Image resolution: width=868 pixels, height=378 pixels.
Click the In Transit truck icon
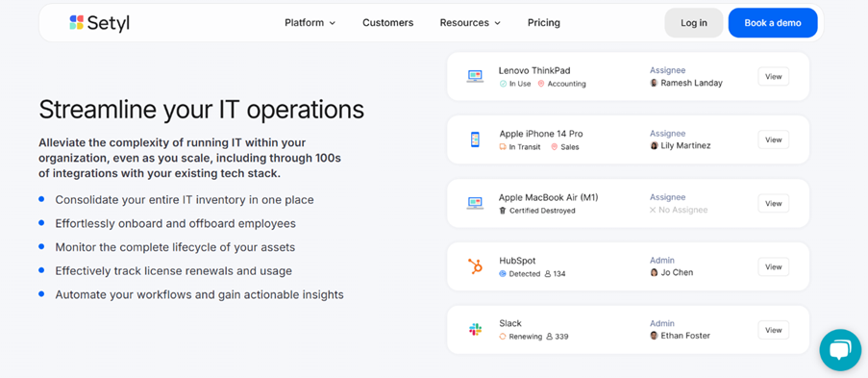pyautogui.click(x=503, y=147)
